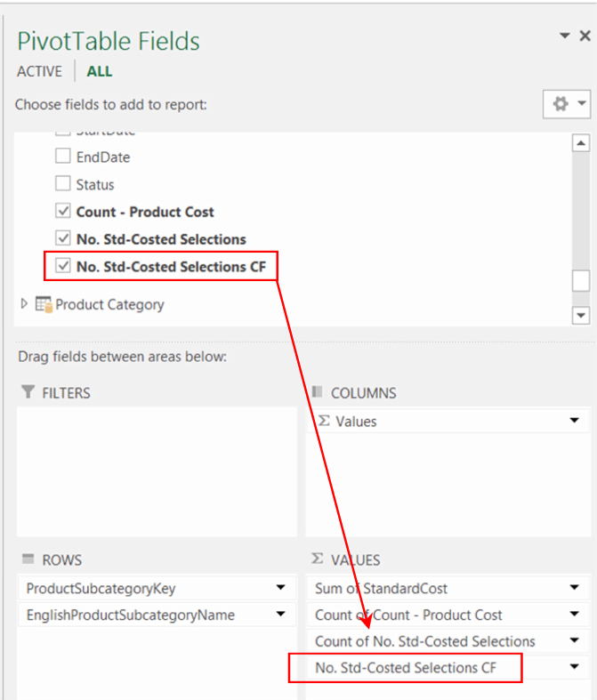Open the task pane options arrow
The image size is (597, 700).
565,36
